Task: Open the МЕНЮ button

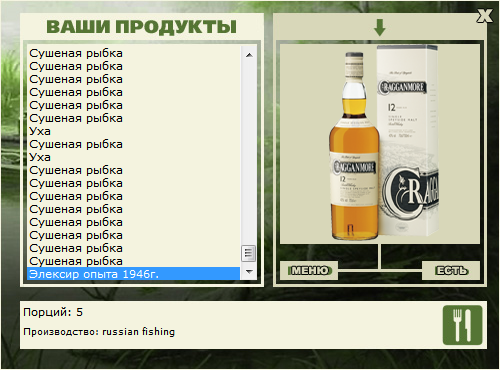Action: [x=309, y=270]
